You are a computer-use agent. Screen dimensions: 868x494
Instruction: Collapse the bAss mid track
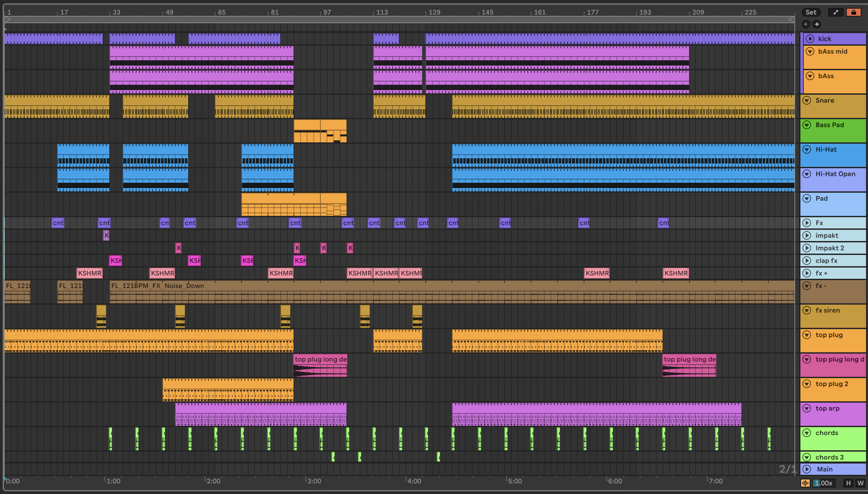(810, 52)
